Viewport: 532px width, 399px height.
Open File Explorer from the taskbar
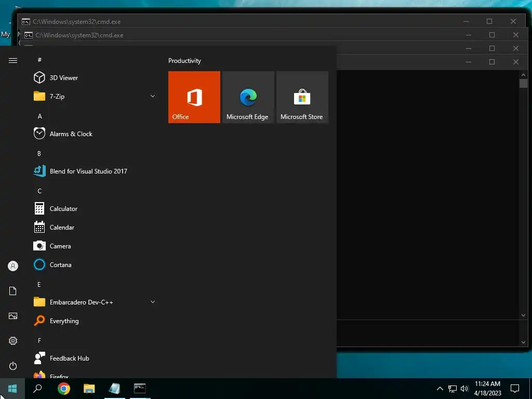[x=89, y=389]
